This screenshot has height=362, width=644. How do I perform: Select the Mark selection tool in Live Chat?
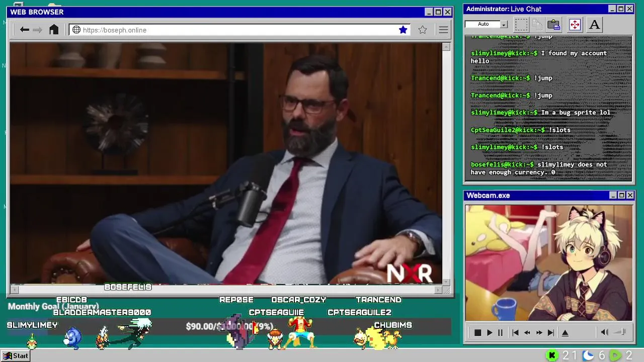(521, 24)
